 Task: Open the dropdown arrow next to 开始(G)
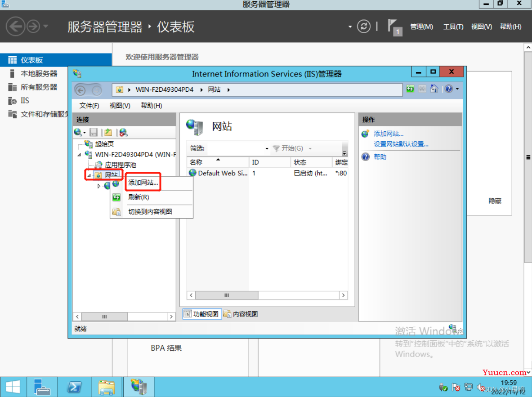310,149
